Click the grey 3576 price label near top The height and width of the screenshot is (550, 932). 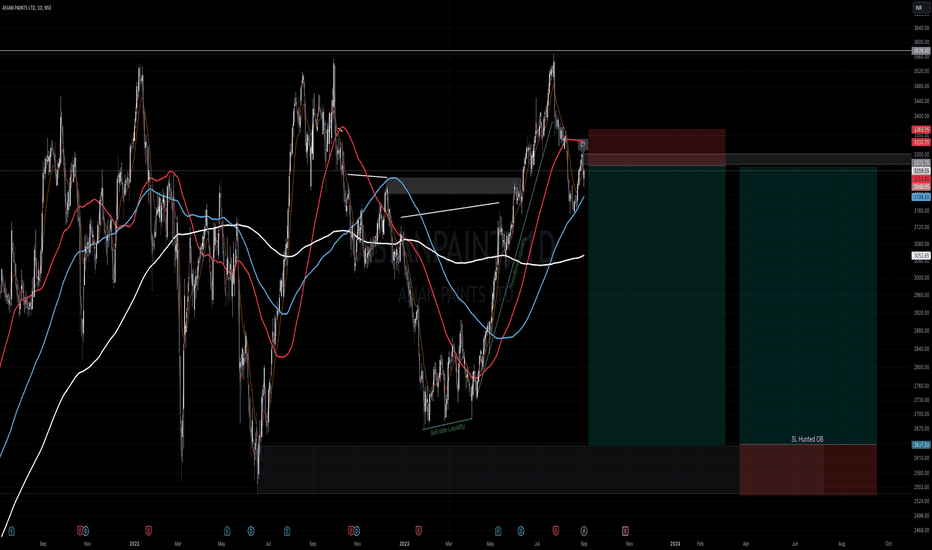[x=921, y=51]
